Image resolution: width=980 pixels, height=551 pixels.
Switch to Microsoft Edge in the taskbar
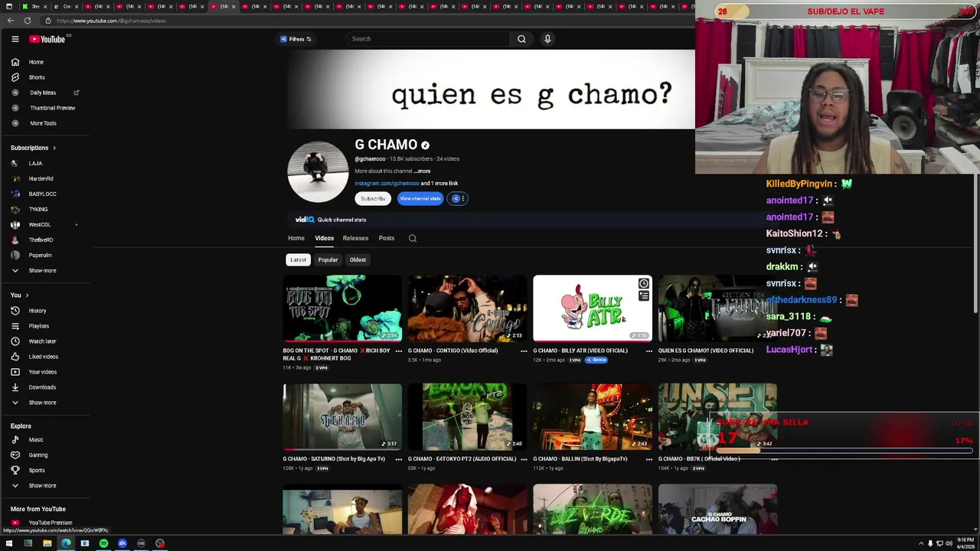pos(66,543)
